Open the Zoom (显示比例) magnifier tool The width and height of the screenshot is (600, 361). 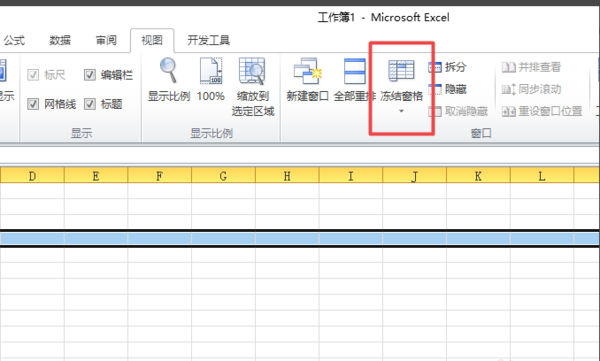click(169, 80)
